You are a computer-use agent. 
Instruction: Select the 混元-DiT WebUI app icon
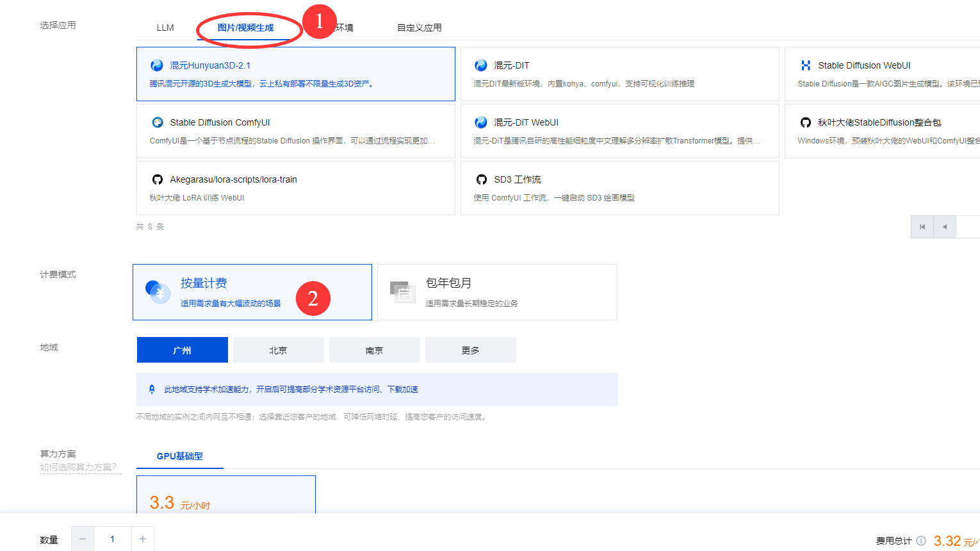(x=481, y=122)
